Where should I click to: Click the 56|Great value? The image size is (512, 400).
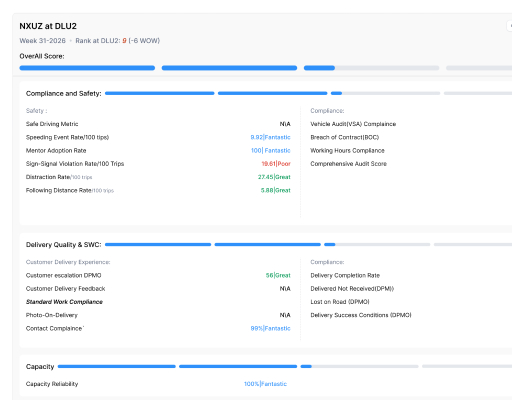click(x=278, y=275)
